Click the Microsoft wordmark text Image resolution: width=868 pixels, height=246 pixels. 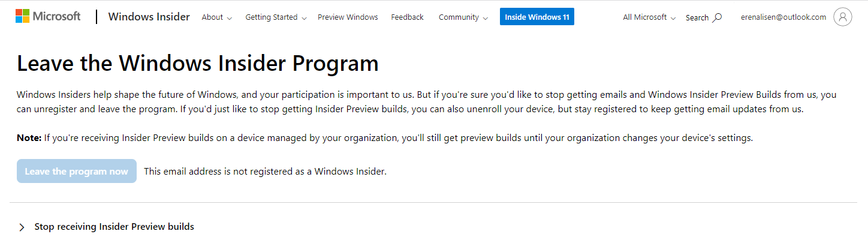coord(56,16)
